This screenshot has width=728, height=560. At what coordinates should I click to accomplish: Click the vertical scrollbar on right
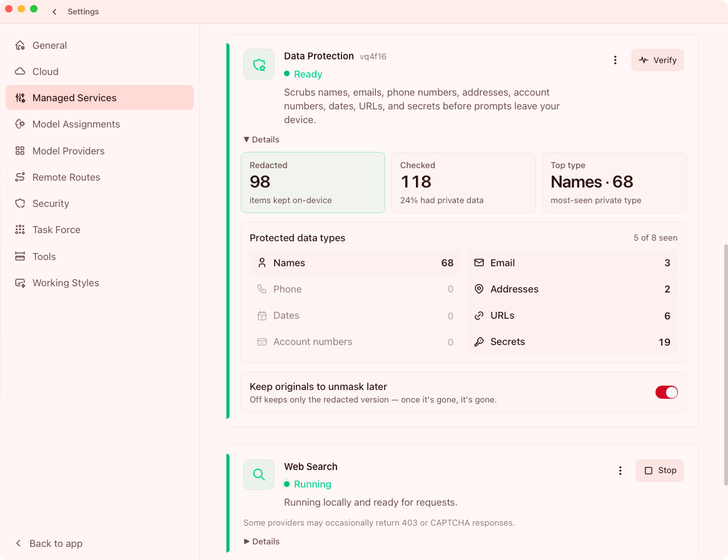point(725,364)
